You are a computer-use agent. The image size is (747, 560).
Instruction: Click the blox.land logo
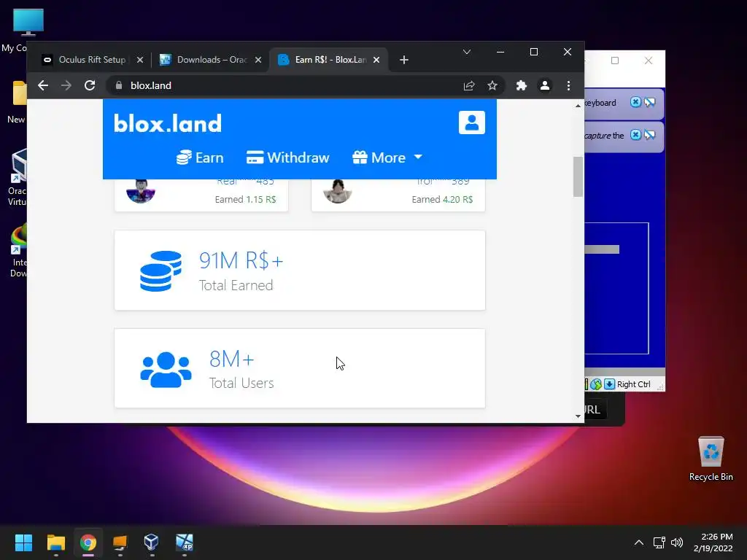(168, 123)
